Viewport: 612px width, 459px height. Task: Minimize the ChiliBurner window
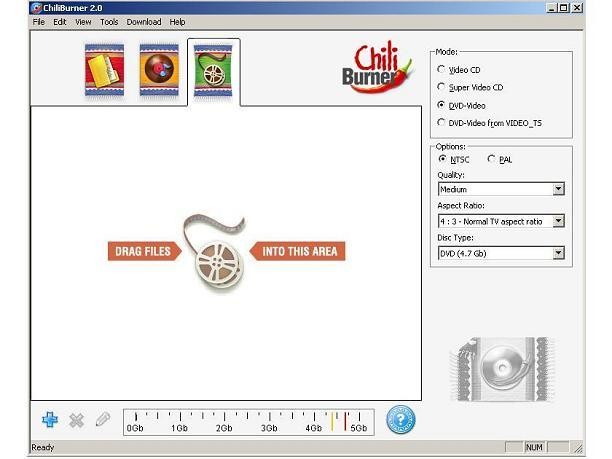(552, 7)
